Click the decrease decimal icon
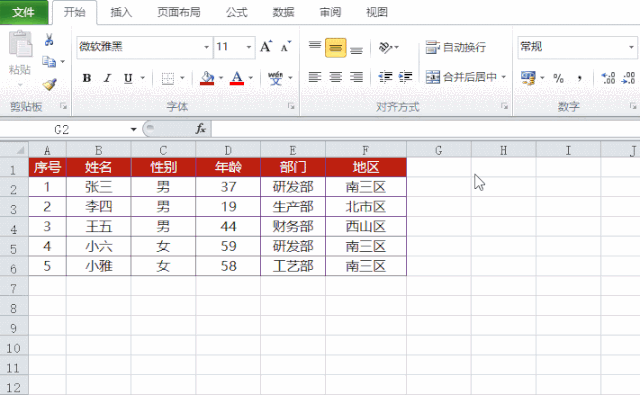Image resolution: width=640 pixels, height=395 pixels. (x=628, y=78)
